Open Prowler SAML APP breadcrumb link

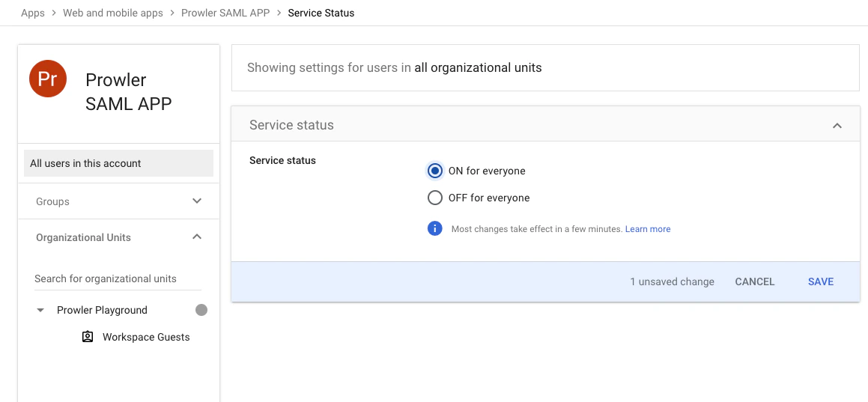(225, 13)
